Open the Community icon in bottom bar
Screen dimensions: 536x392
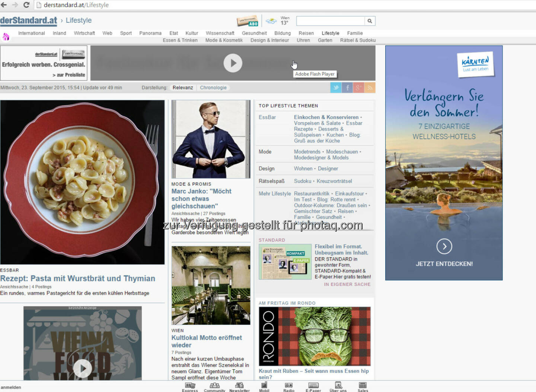pos(214,386)
